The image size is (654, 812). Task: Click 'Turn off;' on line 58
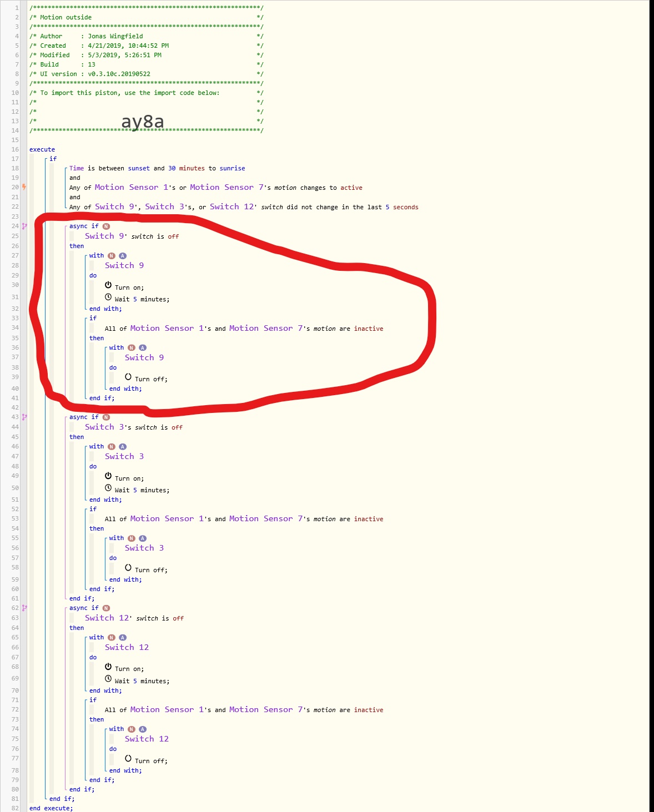[x=151, y=570]
